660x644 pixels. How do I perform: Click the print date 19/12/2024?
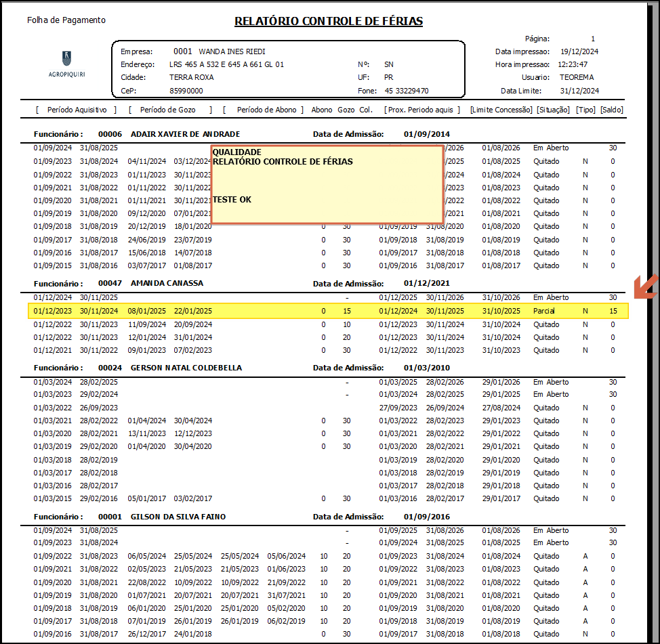[x=579, y=51]
